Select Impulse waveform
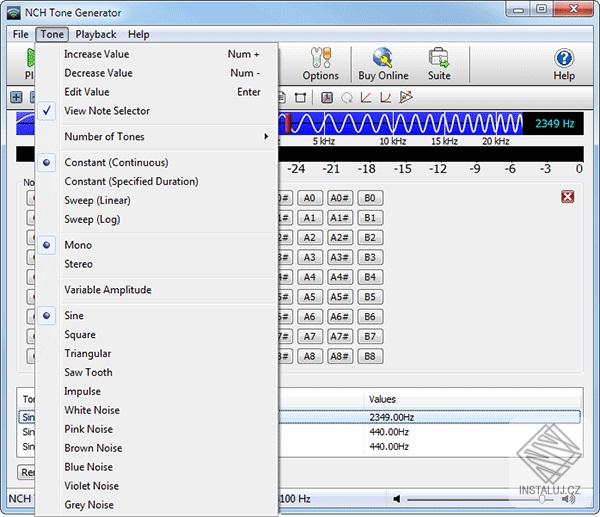 (x=157, y=391)
